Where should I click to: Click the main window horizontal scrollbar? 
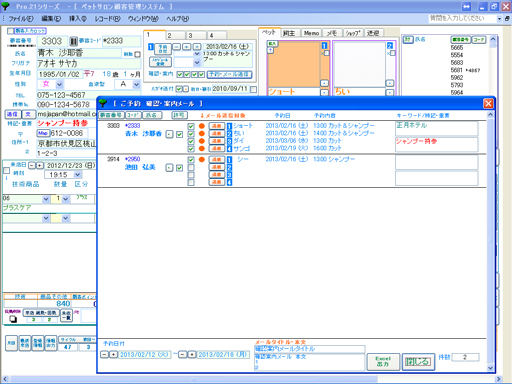194,379
